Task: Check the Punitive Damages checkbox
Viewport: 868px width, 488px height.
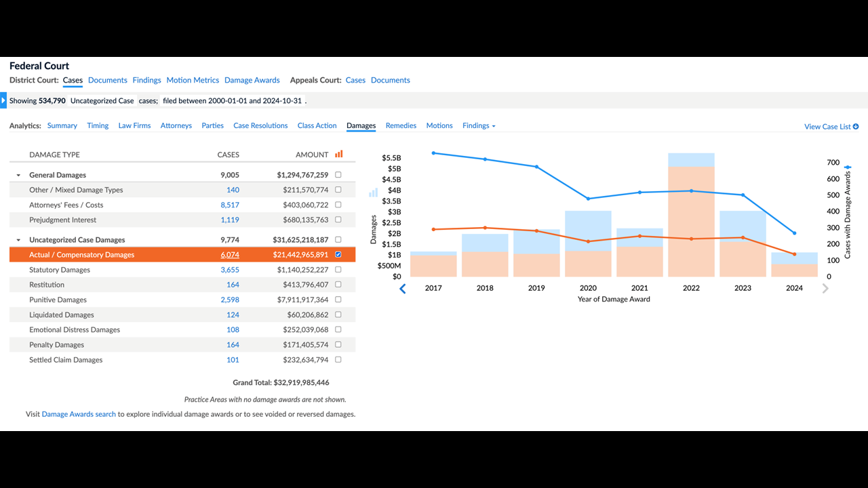Action: pyautogui.click(x=338, y=300)
